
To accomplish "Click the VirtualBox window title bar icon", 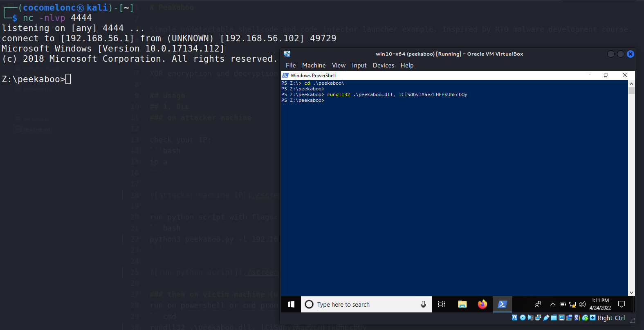I will click(287, 54).
